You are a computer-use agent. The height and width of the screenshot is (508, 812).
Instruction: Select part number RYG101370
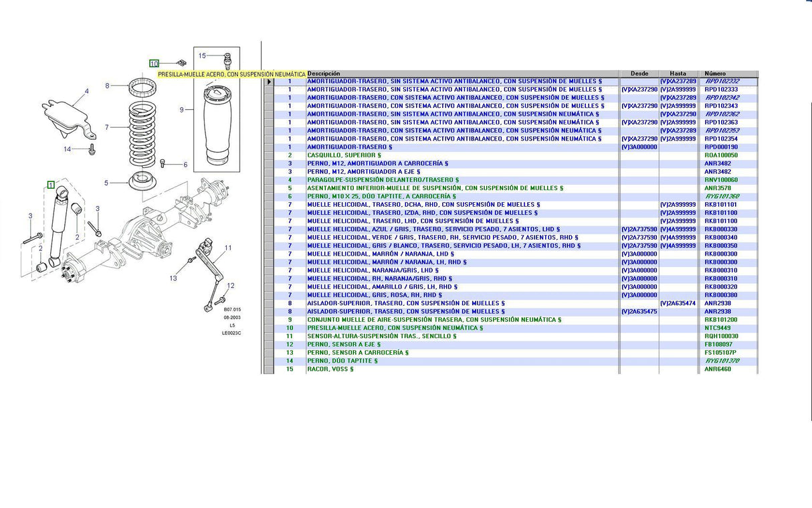[x=722, y=361]
